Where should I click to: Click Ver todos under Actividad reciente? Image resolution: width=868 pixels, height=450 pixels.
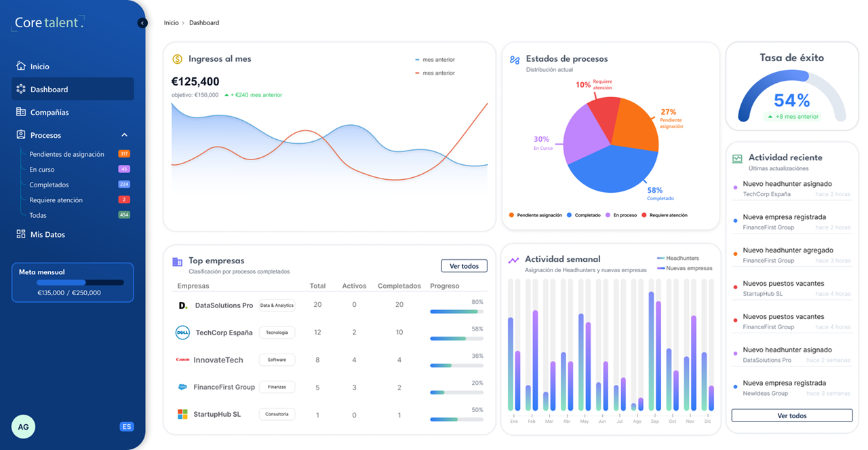791,415
